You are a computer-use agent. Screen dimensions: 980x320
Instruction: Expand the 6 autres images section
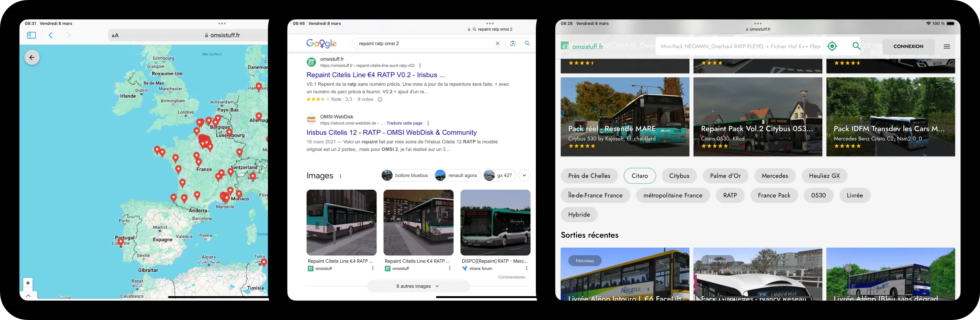click(418, 286)
